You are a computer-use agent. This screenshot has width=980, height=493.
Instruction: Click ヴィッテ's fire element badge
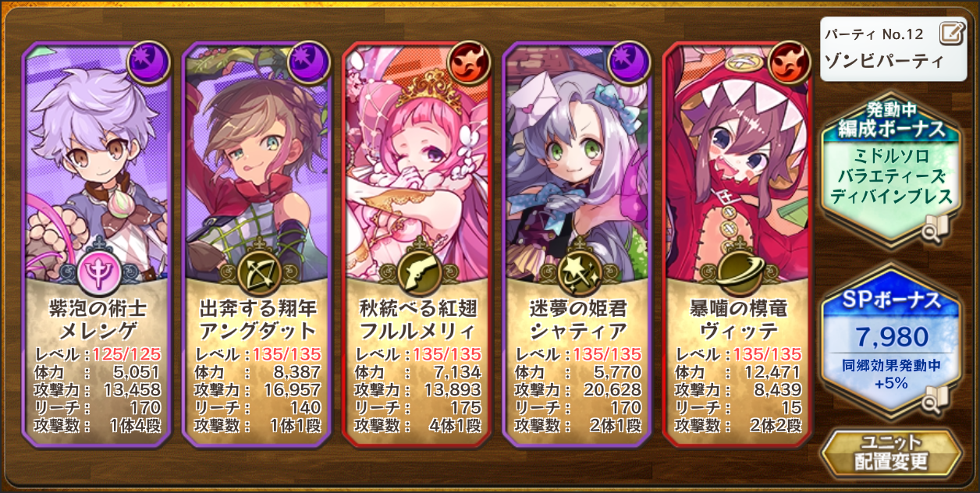click(789, 62)
